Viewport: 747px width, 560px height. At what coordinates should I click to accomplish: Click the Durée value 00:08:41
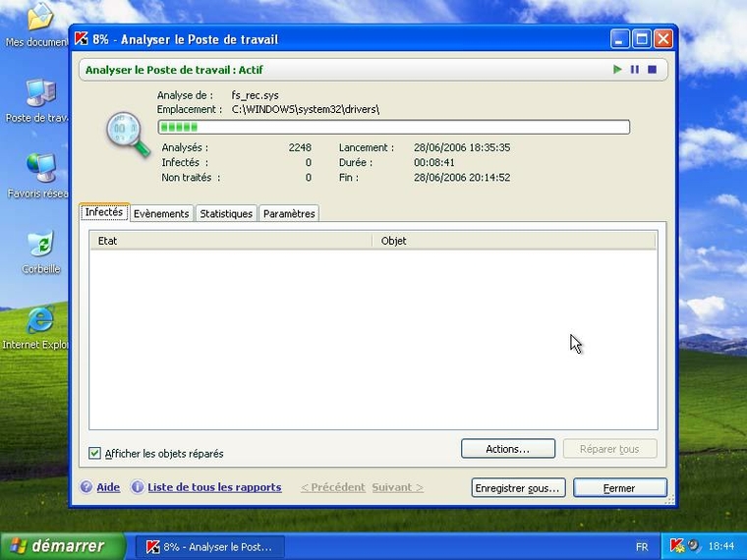pos(434,163)
